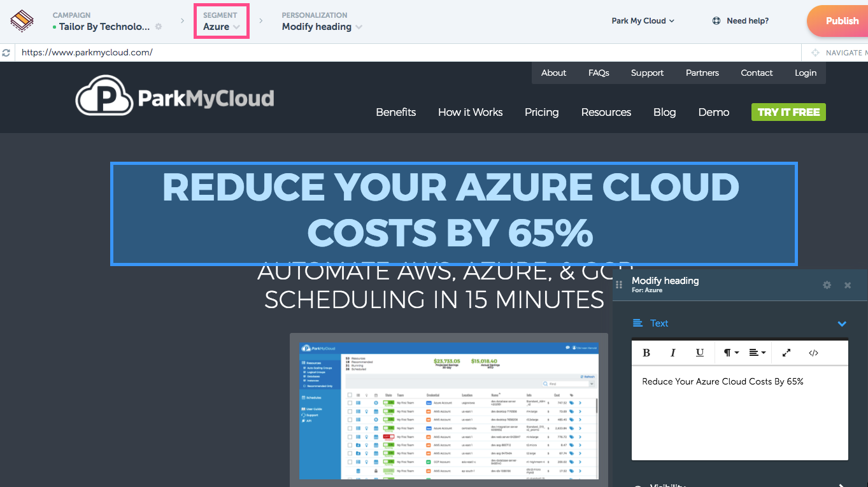Click the dashboard screenshot thumbnail

(449, 411)
